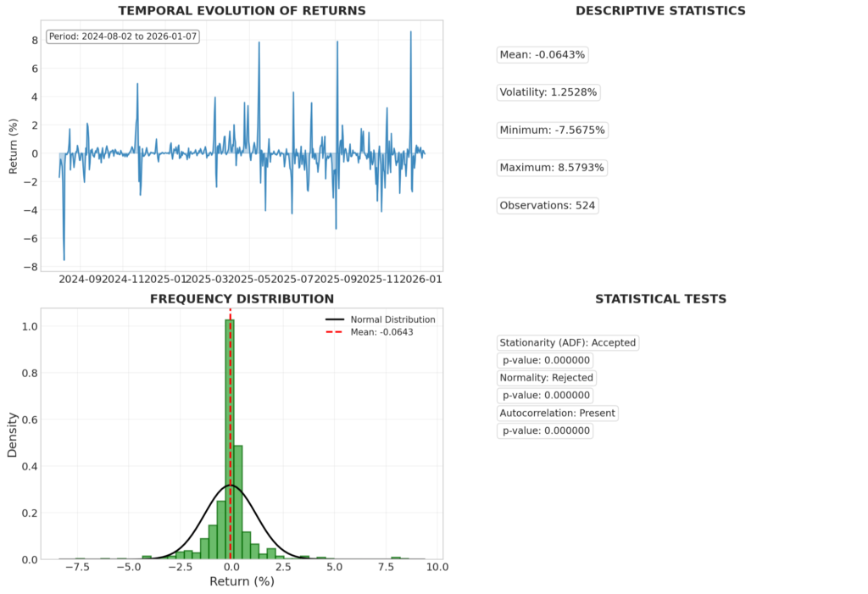
Task: Click the tallest green histogram bar
Action: click(x=230, y=441)
